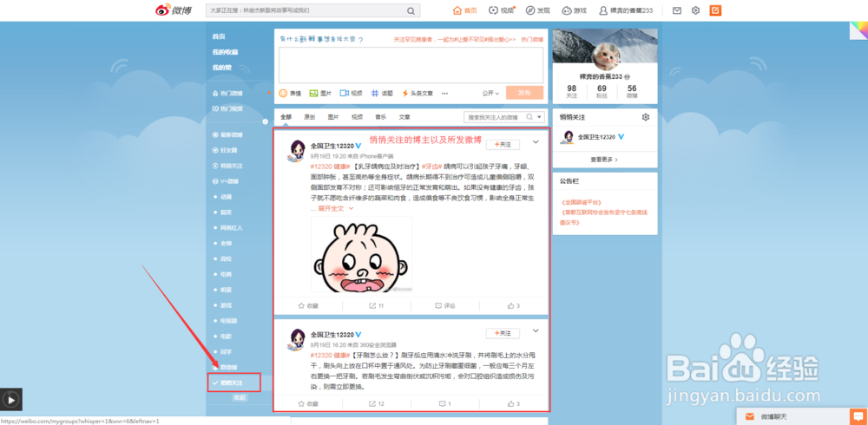
Task: Open 我的赞 in left sidebar
Action: point(221,68)
